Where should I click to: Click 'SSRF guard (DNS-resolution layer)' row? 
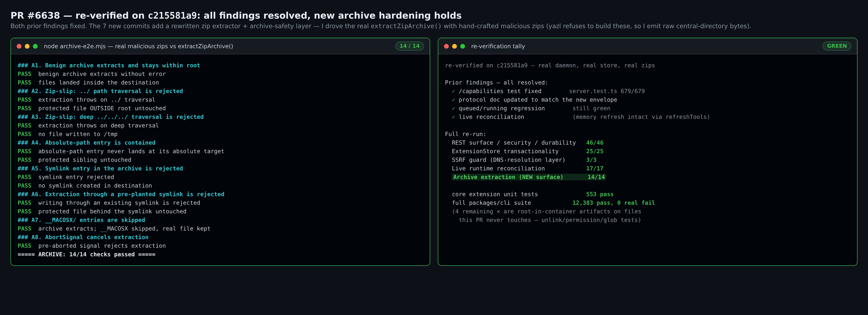pyautogui.click(x=508, y=160)
